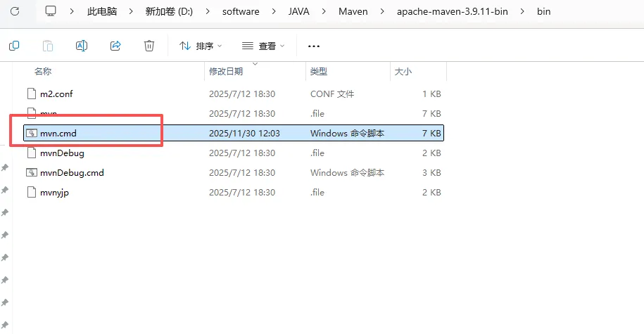Click the Delete trash icon
The image size is (644, 334).
click(149, 46)
